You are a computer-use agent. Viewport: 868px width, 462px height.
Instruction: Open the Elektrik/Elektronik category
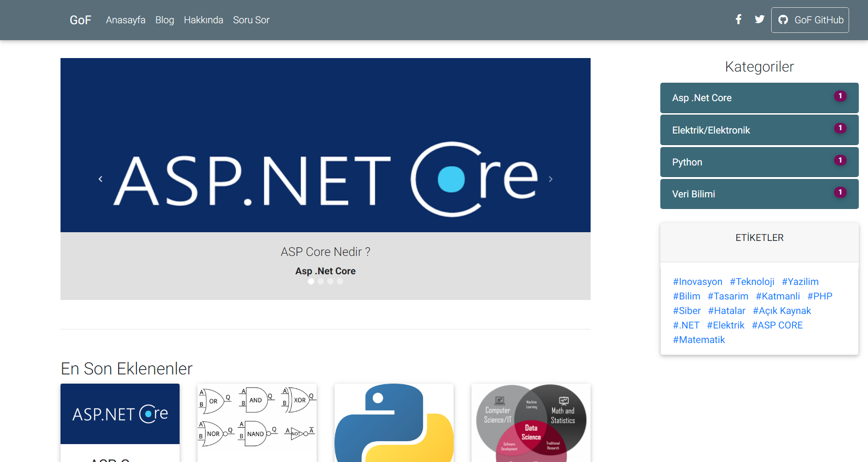(x=759, y=130)
